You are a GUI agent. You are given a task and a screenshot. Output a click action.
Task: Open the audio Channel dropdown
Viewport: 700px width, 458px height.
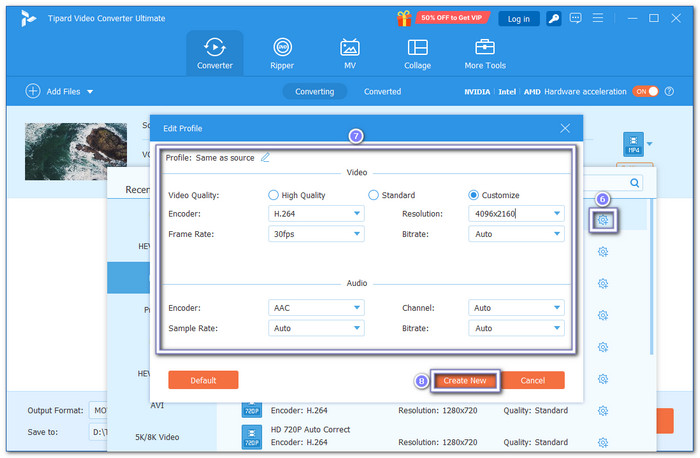click(516, 308)
